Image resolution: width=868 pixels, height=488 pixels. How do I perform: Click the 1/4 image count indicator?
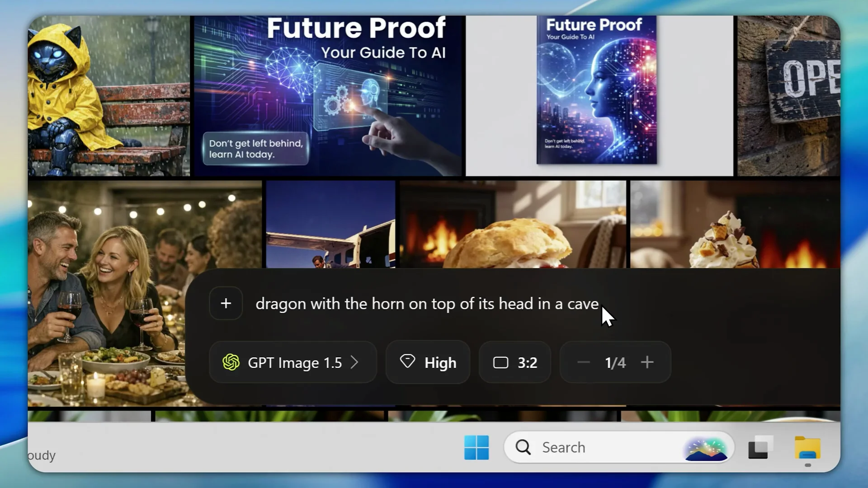(x=615, y=362)
